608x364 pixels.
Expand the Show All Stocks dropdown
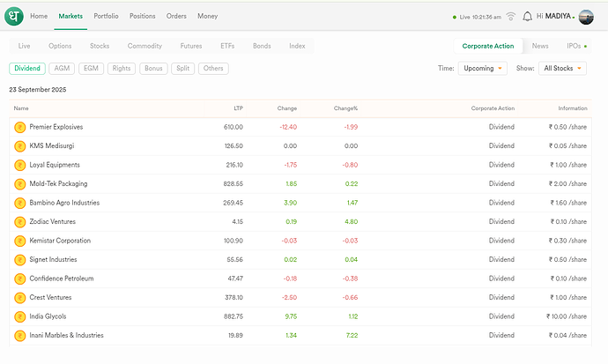point(562,68)
